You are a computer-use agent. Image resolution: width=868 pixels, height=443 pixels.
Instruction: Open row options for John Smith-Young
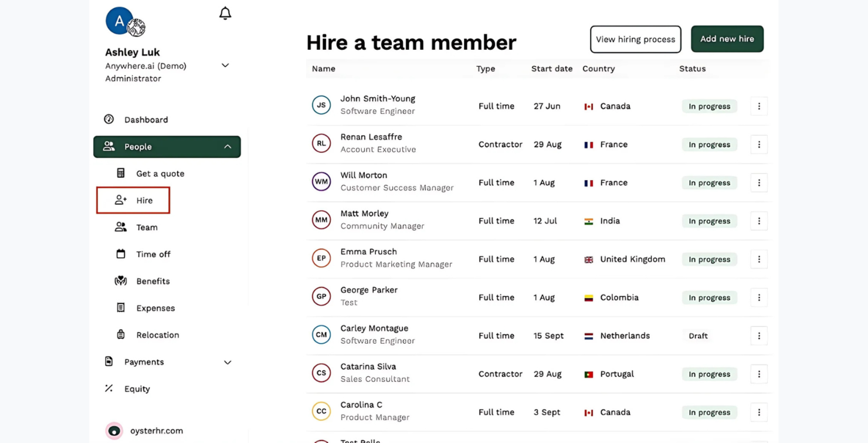point(759,106)
